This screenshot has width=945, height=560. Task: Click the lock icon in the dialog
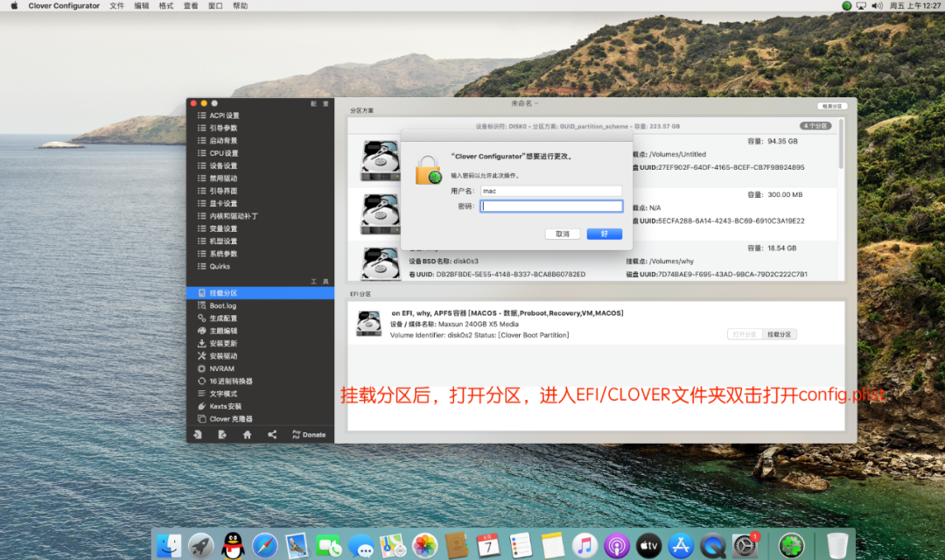428,170
